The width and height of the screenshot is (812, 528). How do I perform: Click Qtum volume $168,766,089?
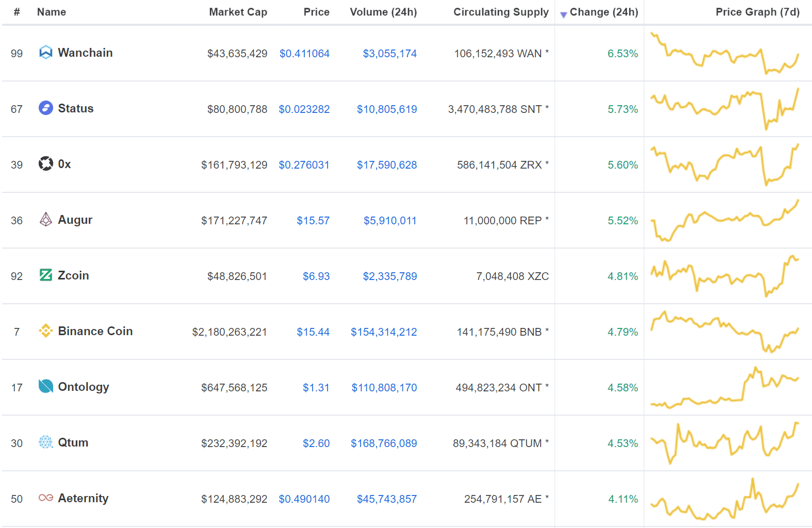tap(384, 443)
